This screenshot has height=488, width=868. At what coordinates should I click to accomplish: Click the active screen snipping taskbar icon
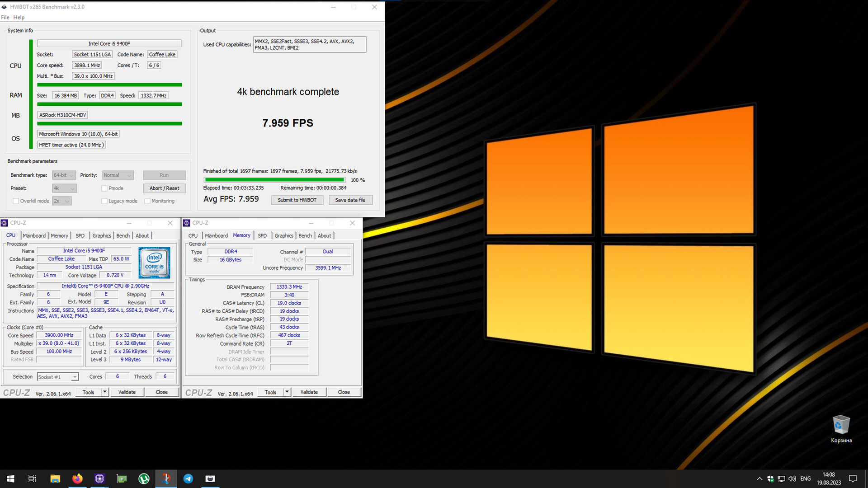click(x=166, y=479)
